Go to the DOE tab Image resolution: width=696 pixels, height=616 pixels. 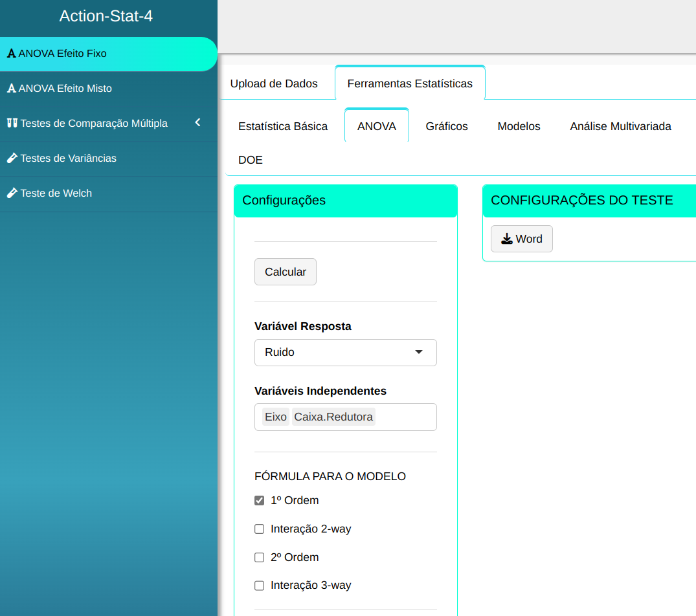coord(251,160)
